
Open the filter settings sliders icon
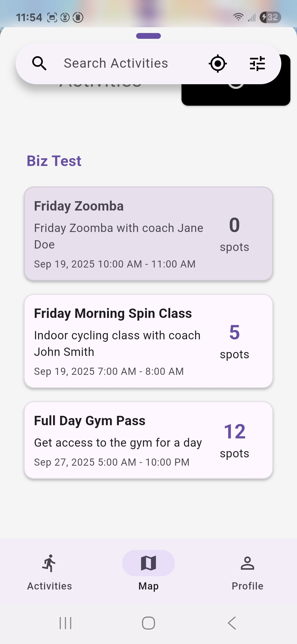pos(257,64)
